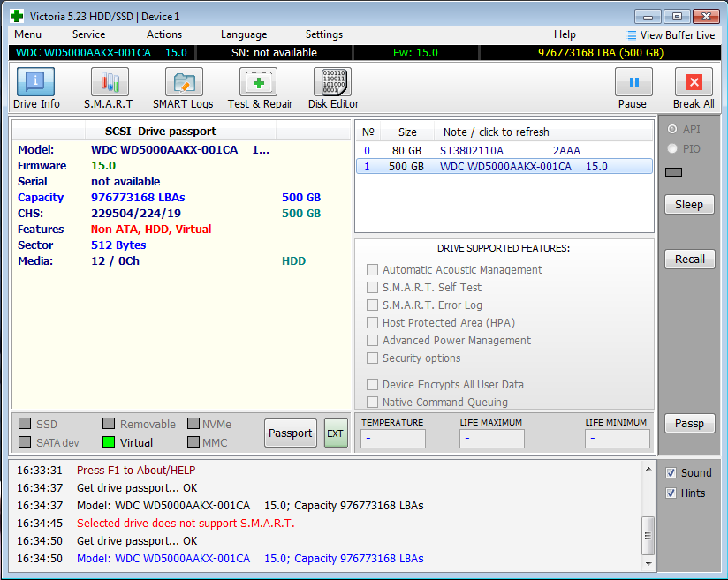Open the Actions menu
The width and height of the screenshot is (728, 580).
coord(164,34)
